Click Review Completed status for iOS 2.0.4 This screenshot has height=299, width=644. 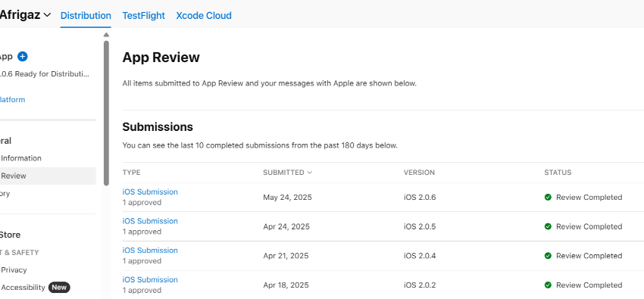(x=589, y=256)
